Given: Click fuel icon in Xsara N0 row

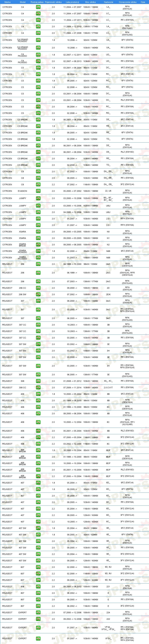Looking at the screenshot, I should point(38,232).
